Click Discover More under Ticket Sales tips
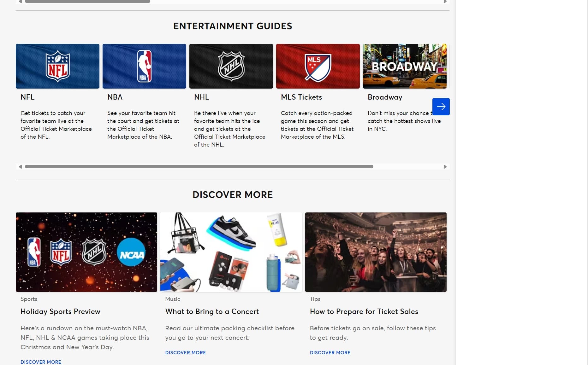Image resolution: width=588 pixels, height=365 pixels. pyautogui.click(x=330, y=352)
